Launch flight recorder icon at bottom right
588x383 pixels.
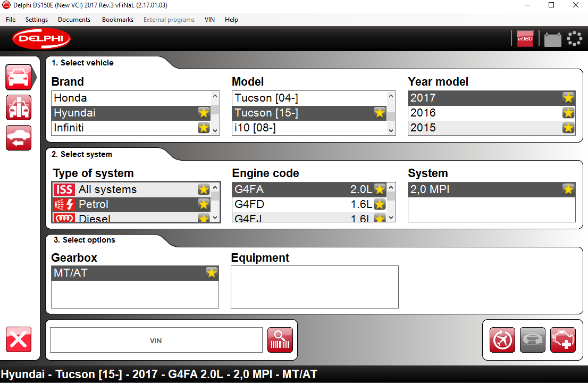502,340
